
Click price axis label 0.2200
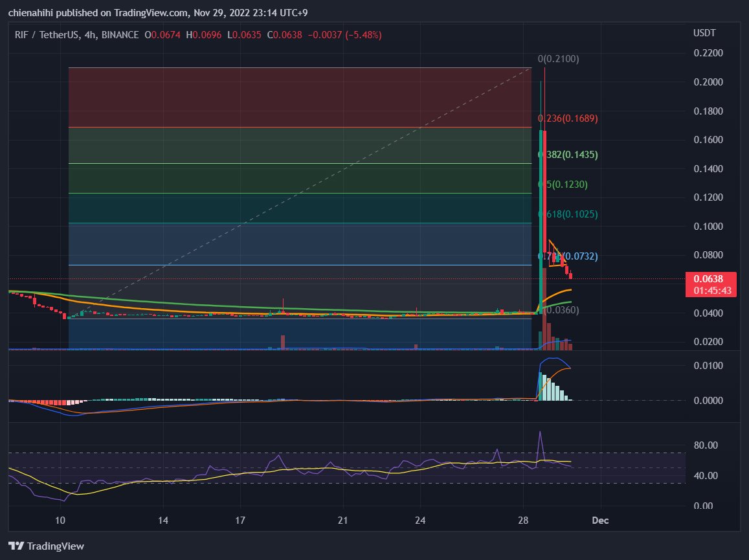tap(708, 52)
